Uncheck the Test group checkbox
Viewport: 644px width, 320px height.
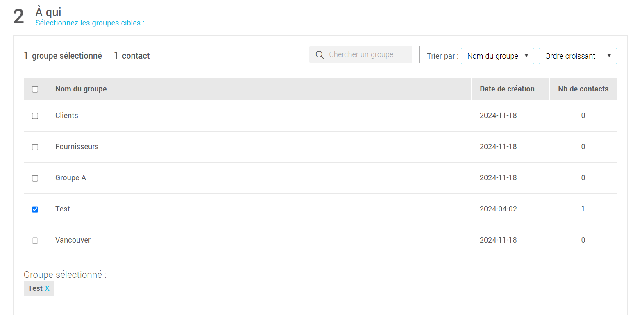(35, 209)
